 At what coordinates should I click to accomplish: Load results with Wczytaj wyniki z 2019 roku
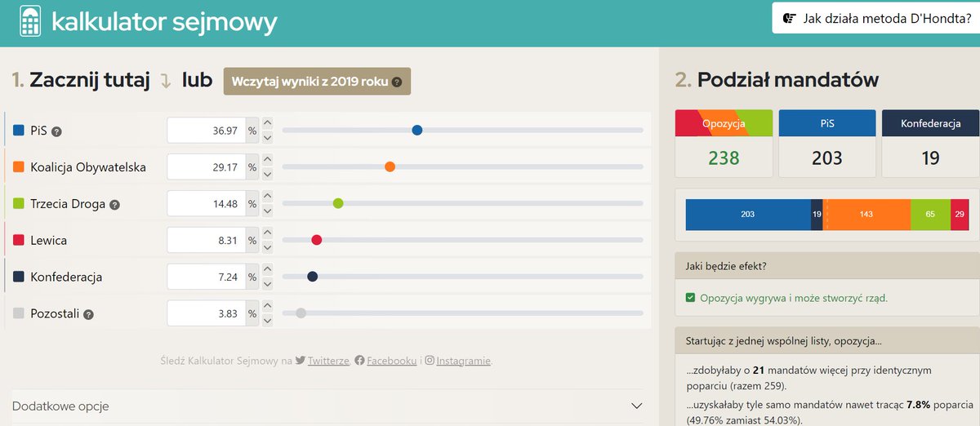[317, 82]
